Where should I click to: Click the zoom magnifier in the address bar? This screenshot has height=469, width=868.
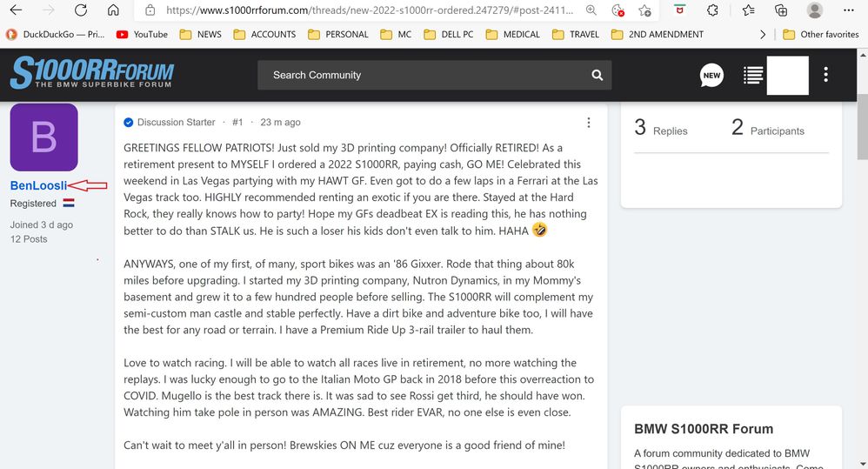tap(591, 10)
